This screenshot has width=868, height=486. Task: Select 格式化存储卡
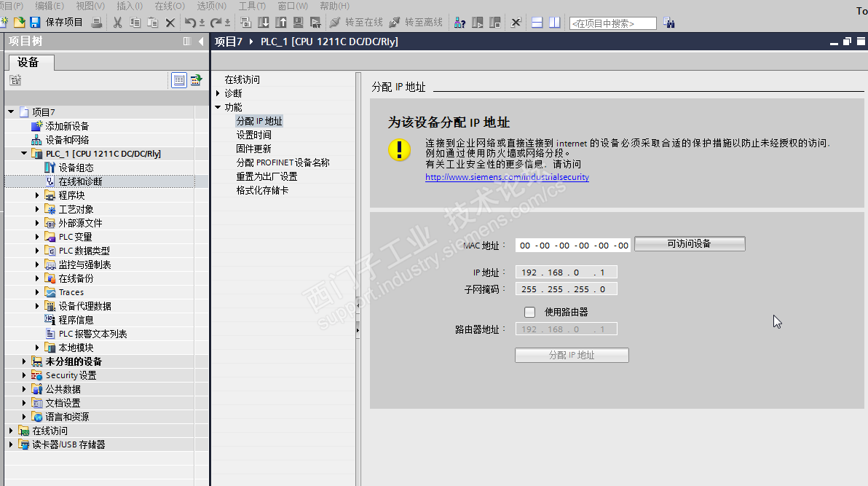tap(262, 190)
